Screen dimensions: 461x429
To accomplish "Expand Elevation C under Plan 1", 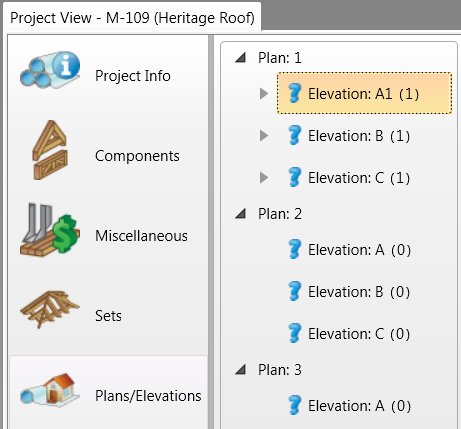I will [x=264, y=178].
